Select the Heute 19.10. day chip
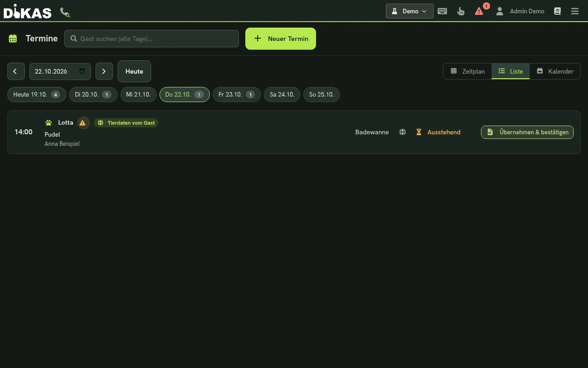 coord(36,94)
